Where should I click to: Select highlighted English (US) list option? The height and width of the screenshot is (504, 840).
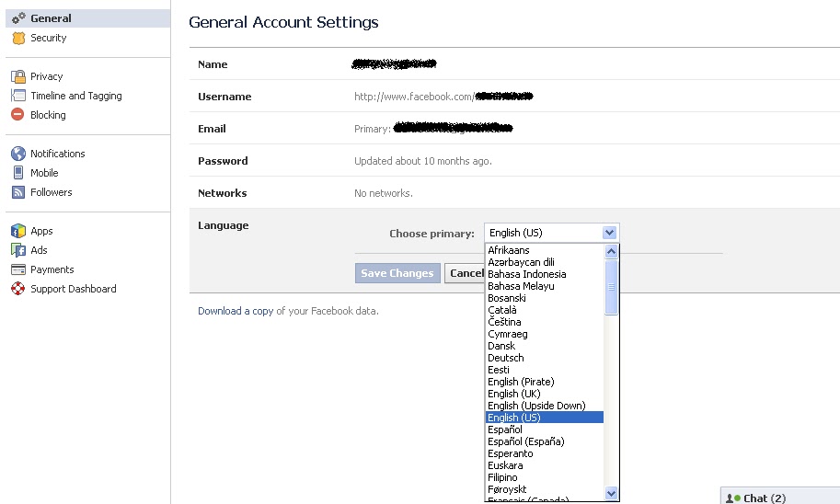point(545,418)
